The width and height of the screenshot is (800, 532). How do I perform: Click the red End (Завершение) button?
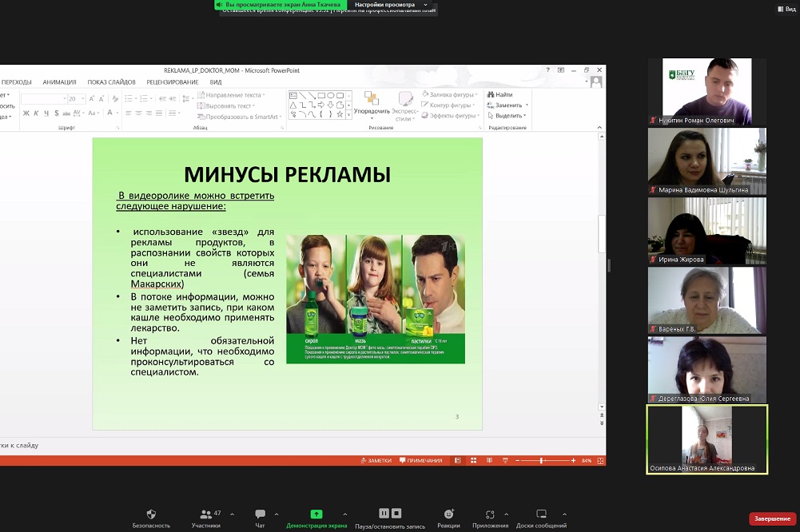772,518
